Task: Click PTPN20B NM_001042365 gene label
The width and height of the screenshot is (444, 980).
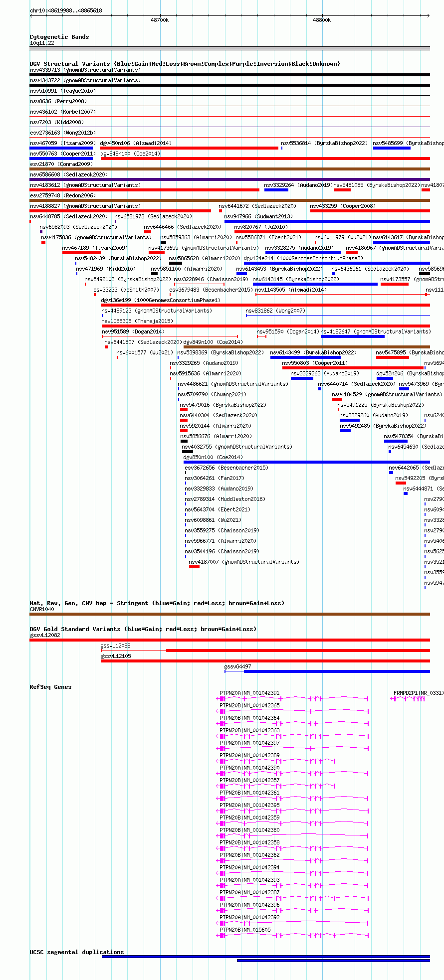Action: click(x=249, y=705)
